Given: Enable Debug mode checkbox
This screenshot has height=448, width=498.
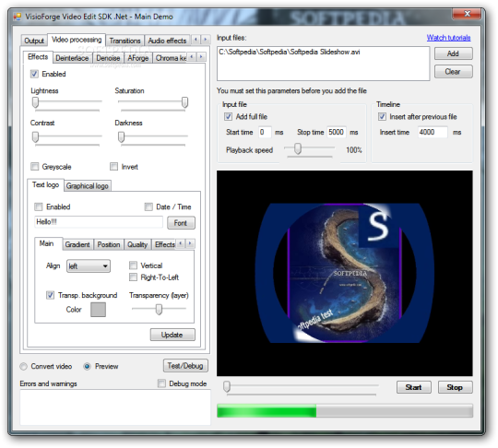Looking at the screenshot, I should point(161,383).
